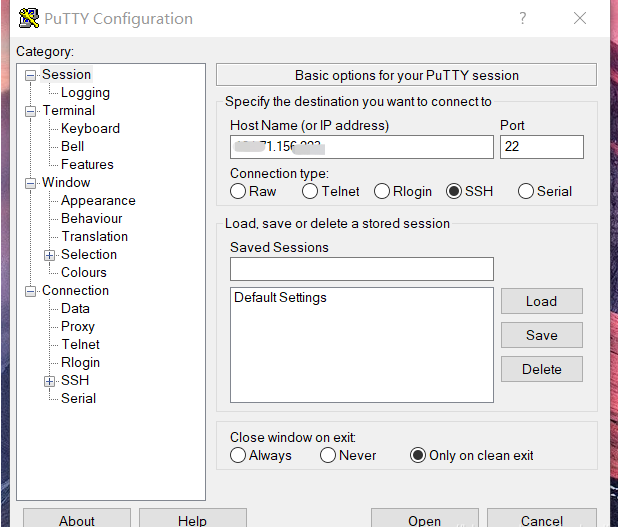Pick the Serial connection type radio
The width and height of the screenshot is (618, 527).
point(526,191)
